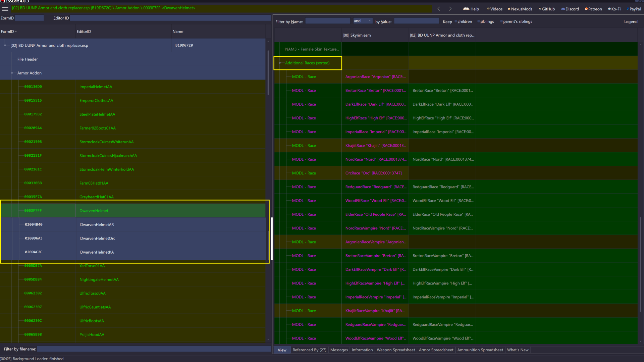Open the What's New tab
The height and width of the screenshot is (362, 644).
tap(518, 350)
